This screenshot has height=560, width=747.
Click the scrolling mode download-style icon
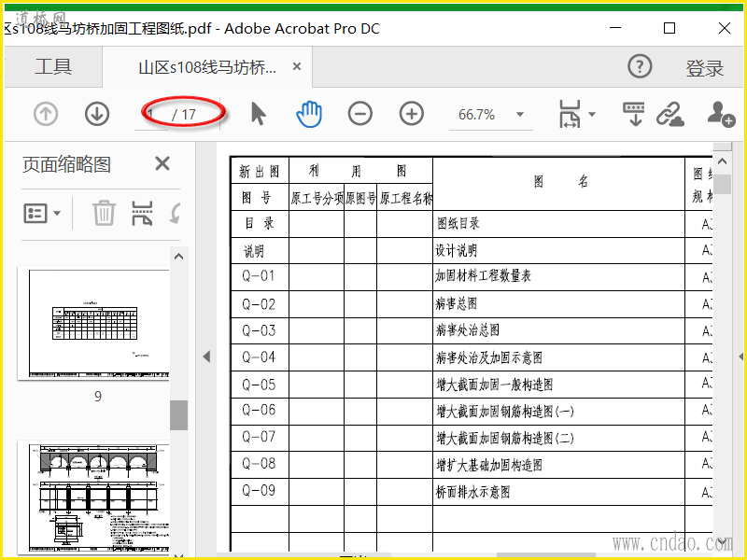pyautogui.click(x=634, y=114)
